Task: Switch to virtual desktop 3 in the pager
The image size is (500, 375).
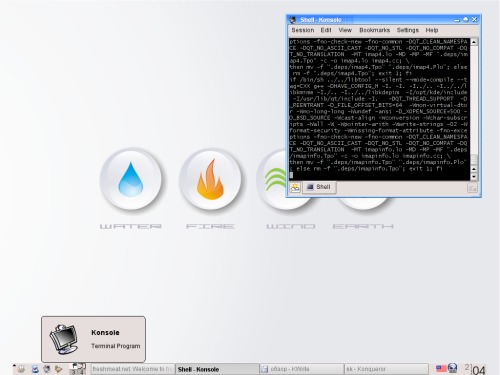Action: (73, 372)
